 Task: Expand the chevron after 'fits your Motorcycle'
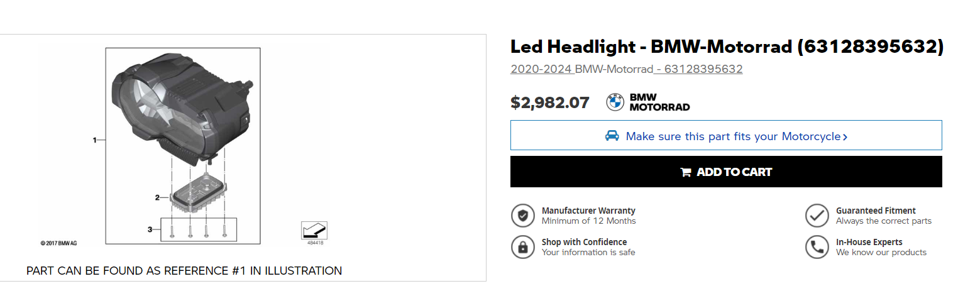(x=845, y=137)
